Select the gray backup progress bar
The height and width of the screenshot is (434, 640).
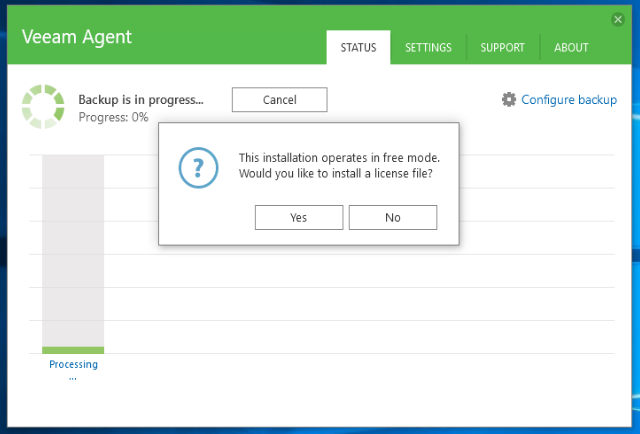pyautogui.click(x=73, y=254)
